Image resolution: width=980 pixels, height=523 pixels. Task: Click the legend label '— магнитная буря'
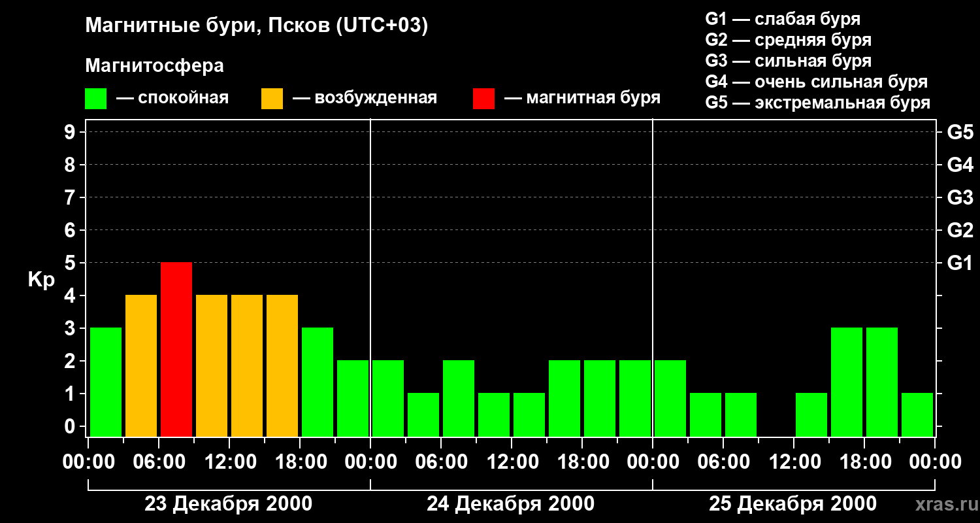[582, 98]
